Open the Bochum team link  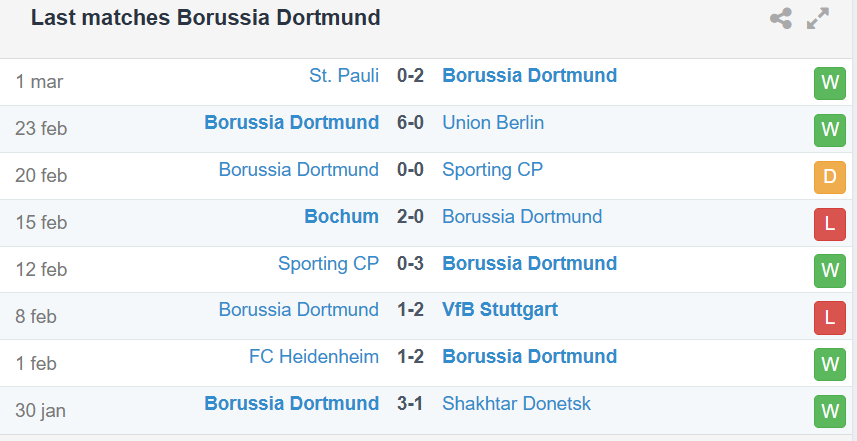tap(342, 216)
